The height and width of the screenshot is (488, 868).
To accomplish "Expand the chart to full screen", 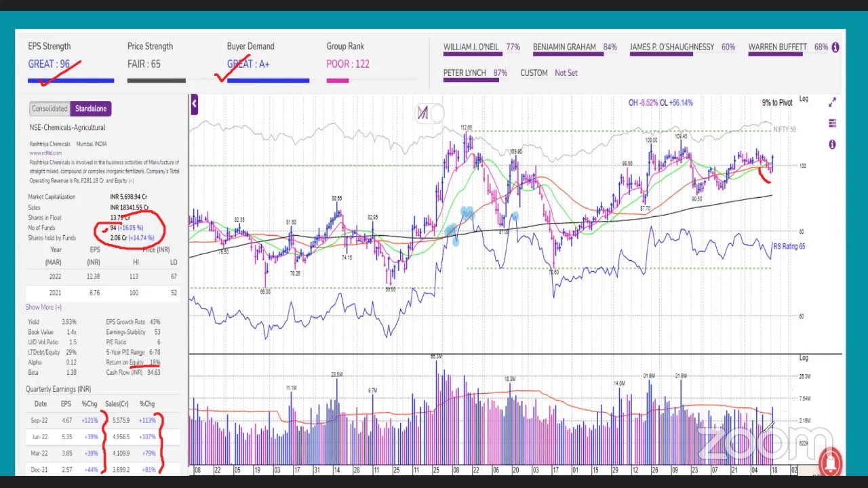I will (x=833, y=102).
